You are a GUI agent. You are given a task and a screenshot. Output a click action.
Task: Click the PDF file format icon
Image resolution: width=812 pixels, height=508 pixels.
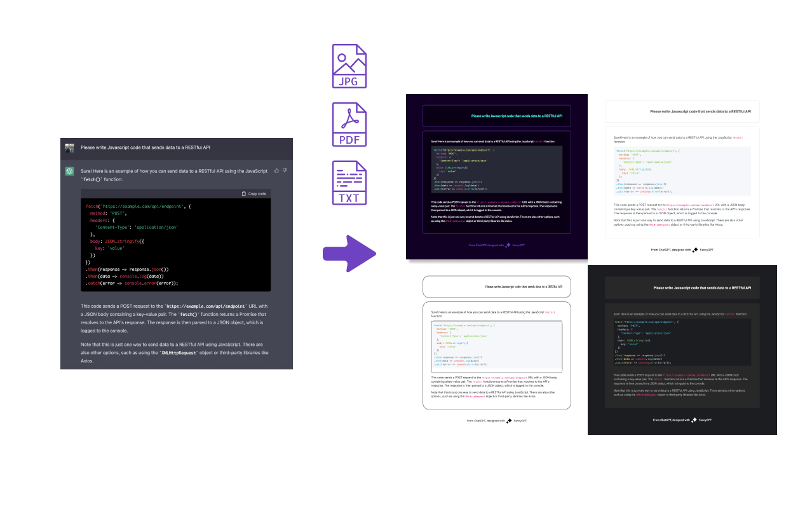(349, 125)
